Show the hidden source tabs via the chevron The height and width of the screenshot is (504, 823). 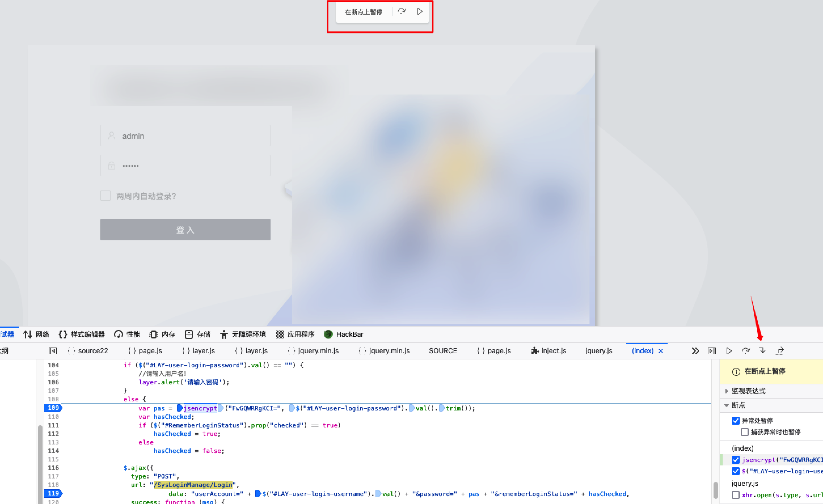[695, 351]
